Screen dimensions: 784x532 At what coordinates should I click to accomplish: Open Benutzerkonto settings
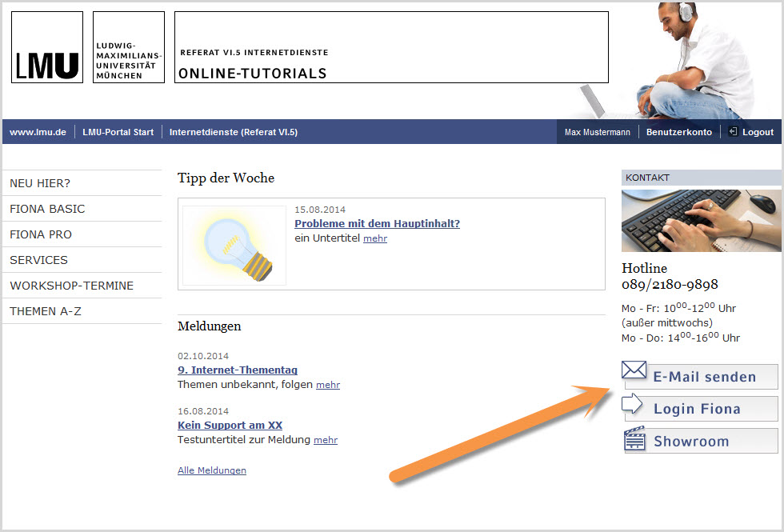[679, 132]
